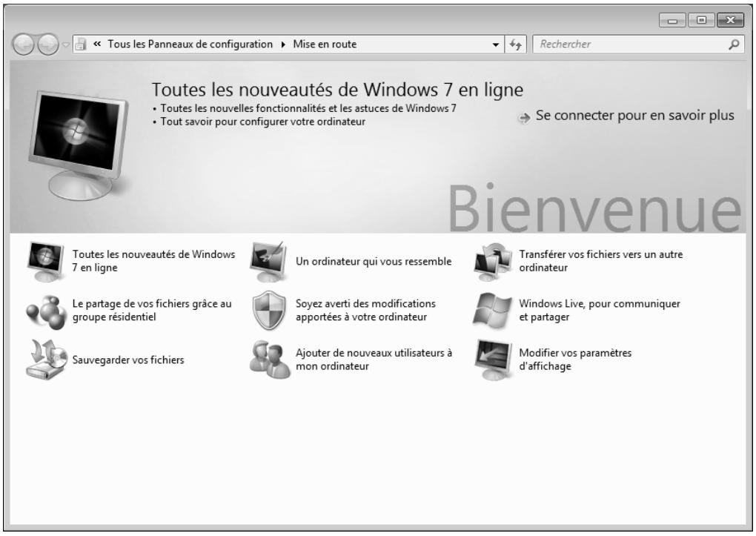The image size is (756, 536).
Task: Click the Windows Live flag icon
Action: pyautogui.click(x=492, y=310)
